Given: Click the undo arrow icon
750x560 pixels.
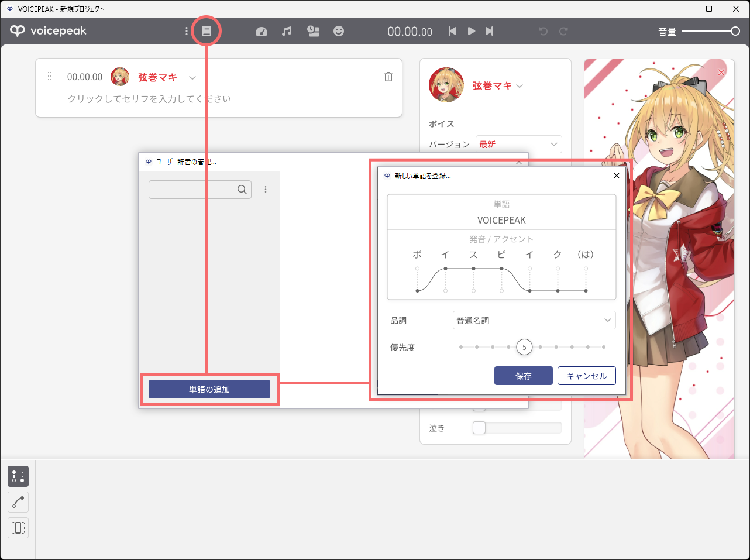Looking at the screenshot, I should (543, 31).
